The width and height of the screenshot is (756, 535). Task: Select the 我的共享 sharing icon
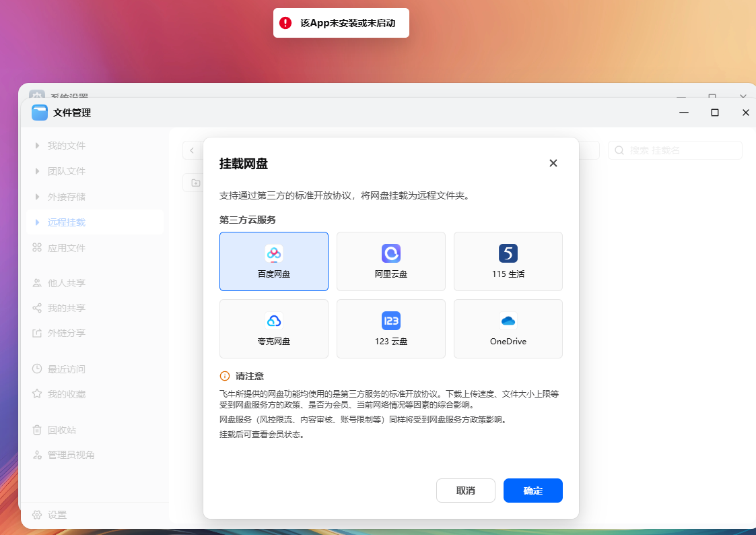(39, 308)
